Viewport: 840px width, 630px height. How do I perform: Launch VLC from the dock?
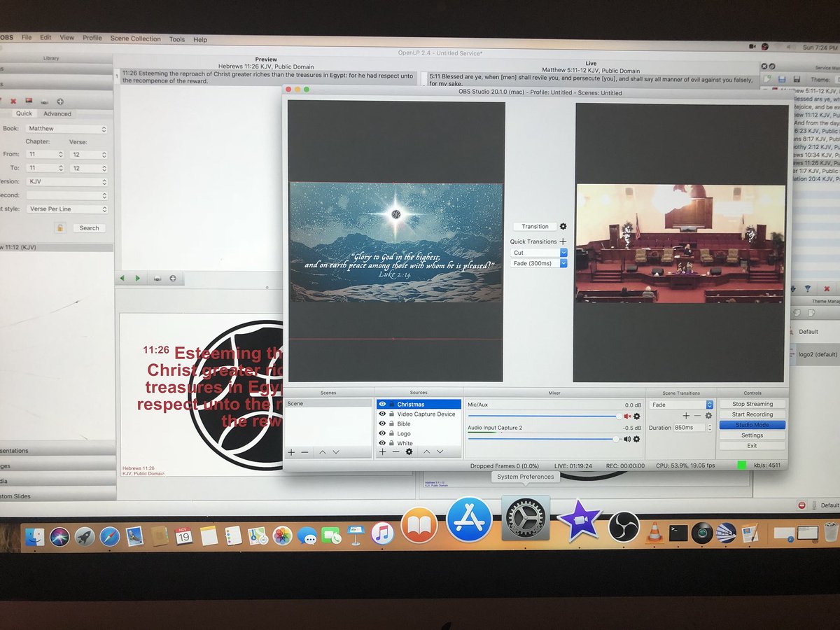click(x=654, y=533)
